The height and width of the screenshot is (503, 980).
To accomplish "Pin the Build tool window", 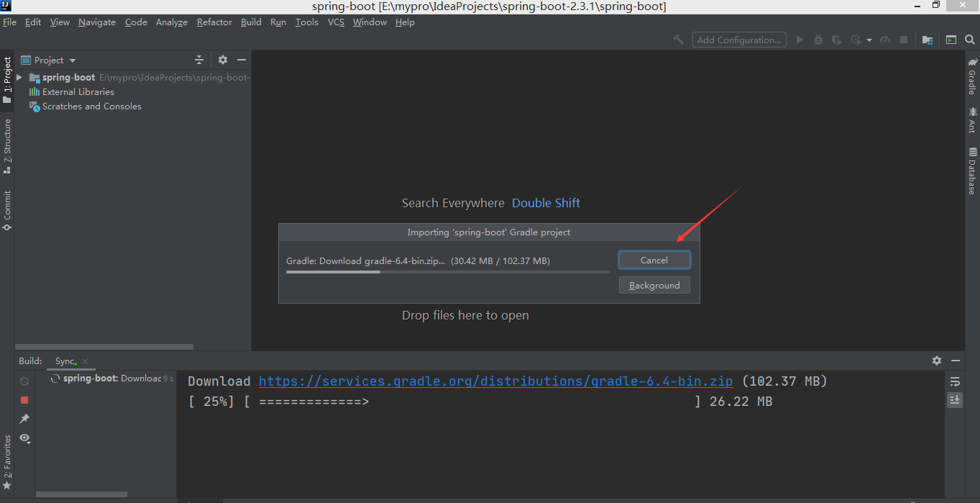I will pos(24,419).
